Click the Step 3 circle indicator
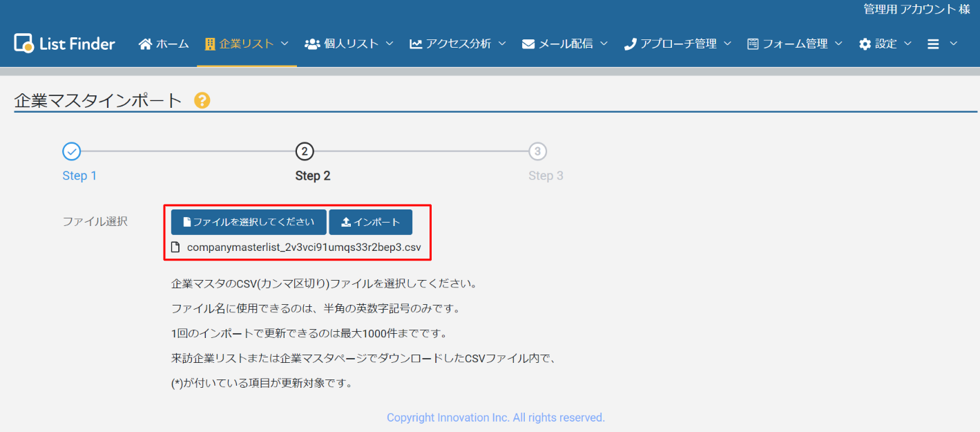 coord(538,151)
